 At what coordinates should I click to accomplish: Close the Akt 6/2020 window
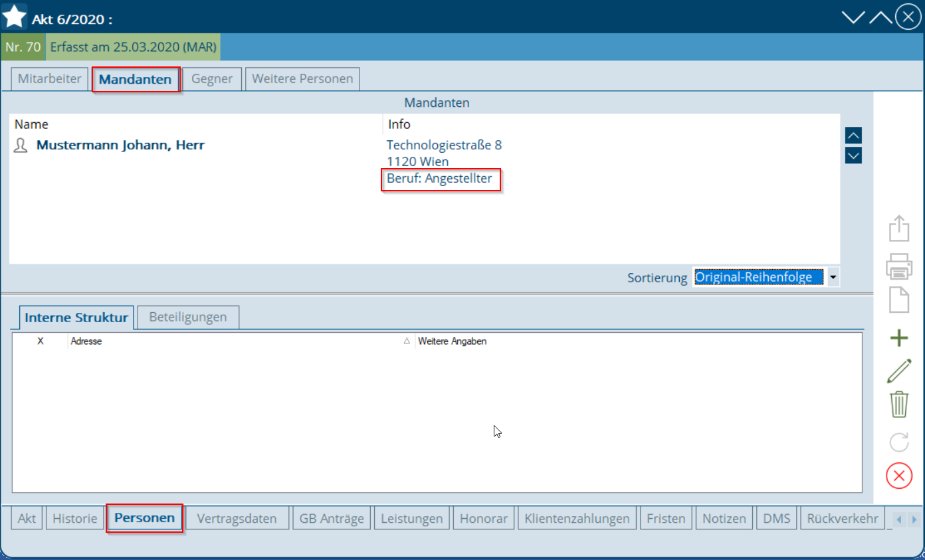[x=908, y=17]
